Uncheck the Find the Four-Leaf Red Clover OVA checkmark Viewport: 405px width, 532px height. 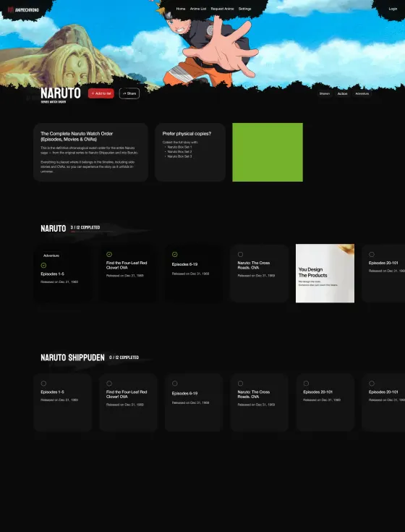click(x=109, y=255)
